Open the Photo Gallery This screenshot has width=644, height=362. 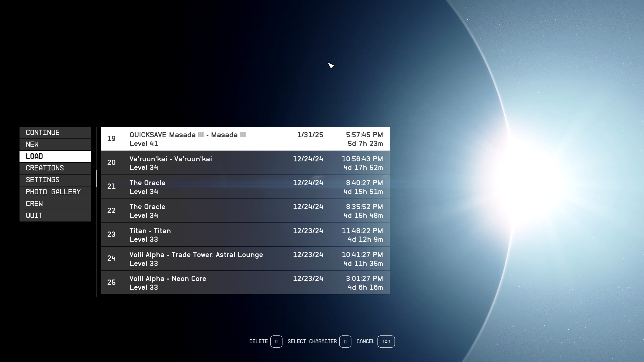click(55, 192)
